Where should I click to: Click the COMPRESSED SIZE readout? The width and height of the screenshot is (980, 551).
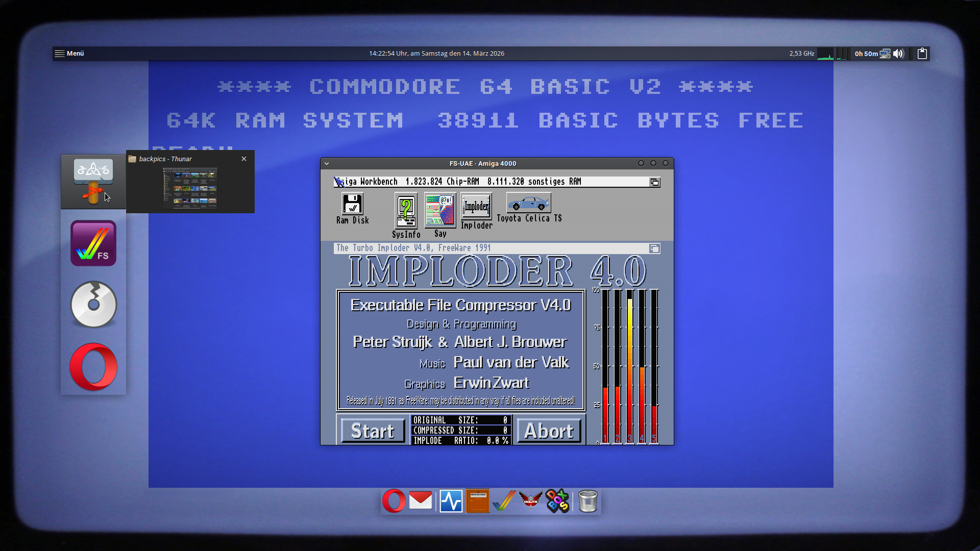(460, 431)
